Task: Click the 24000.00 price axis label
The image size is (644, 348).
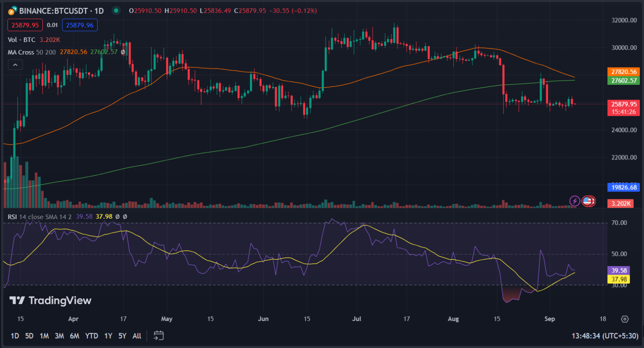Action: click(x=624, y=130)
